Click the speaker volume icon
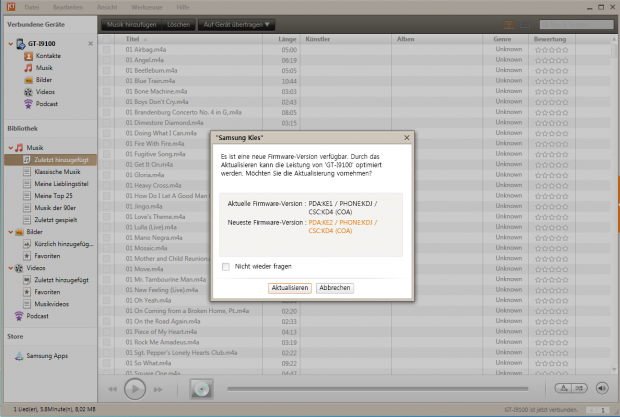Screen dimensions: 620x417 pos(602,389)
